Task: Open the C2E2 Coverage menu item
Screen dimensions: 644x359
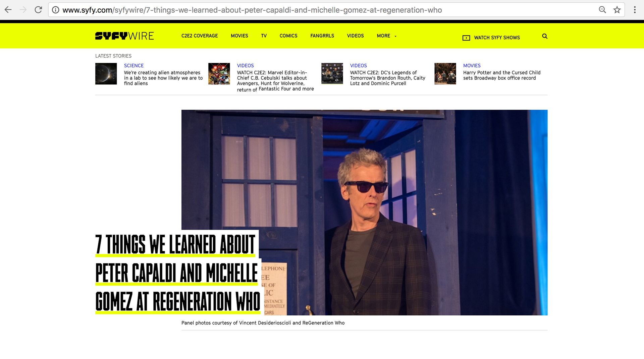Action: click(x=200, y=36)
